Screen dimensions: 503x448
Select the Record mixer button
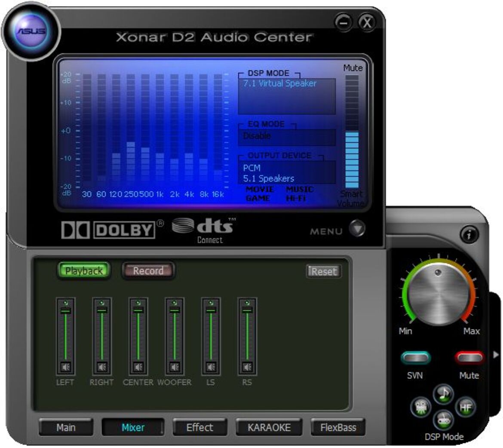pyautogui.click(x=148, y=271)
